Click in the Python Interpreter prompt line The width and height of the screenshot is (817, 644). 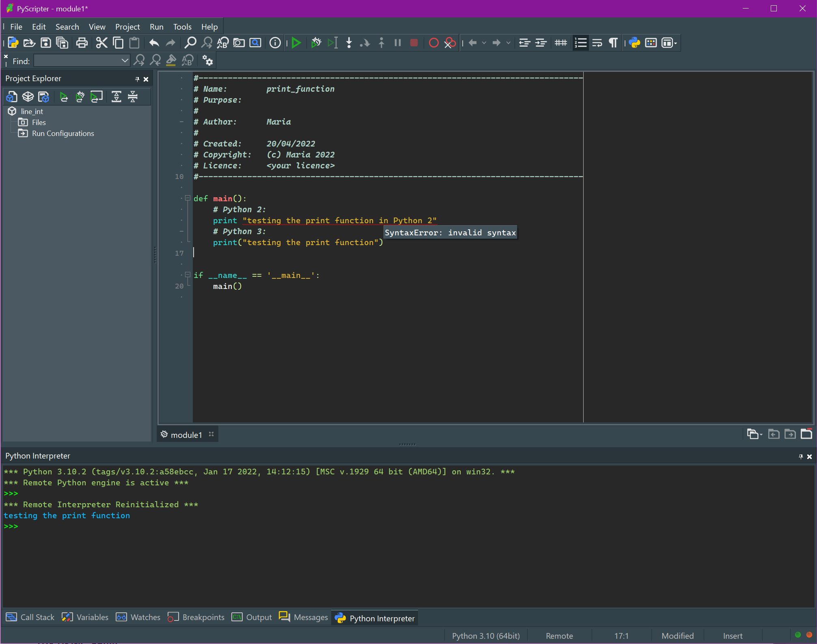tap(81, 526)
